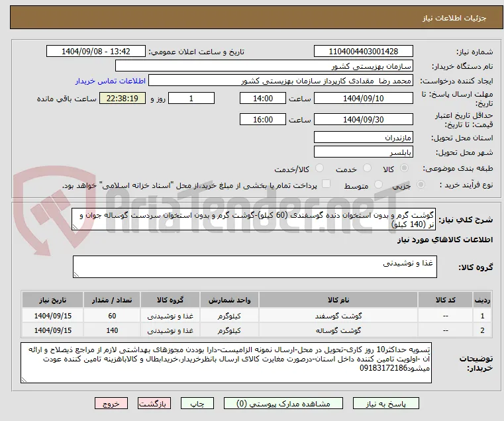
Task: Open مشاهده مدارک پیوستی (0) button
Action: tap(283, 404)
